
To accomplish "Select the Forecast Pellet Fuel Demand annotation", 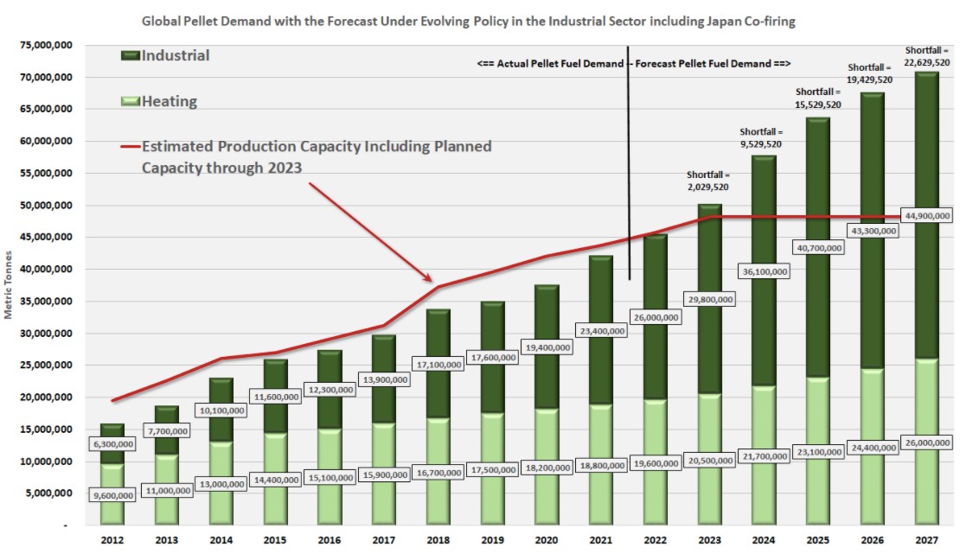I will point(713,64).
